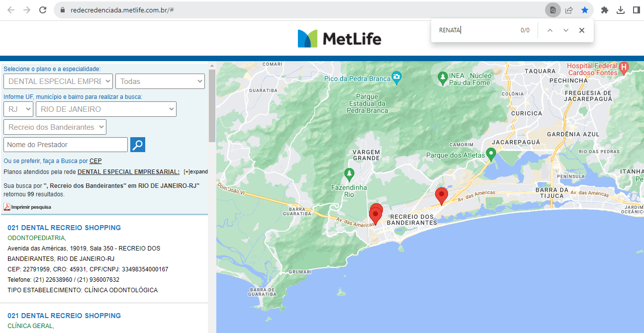Open first 021 DENTAL RECREIO SHOPPING result
644x333 pixels.
(64, 228)
